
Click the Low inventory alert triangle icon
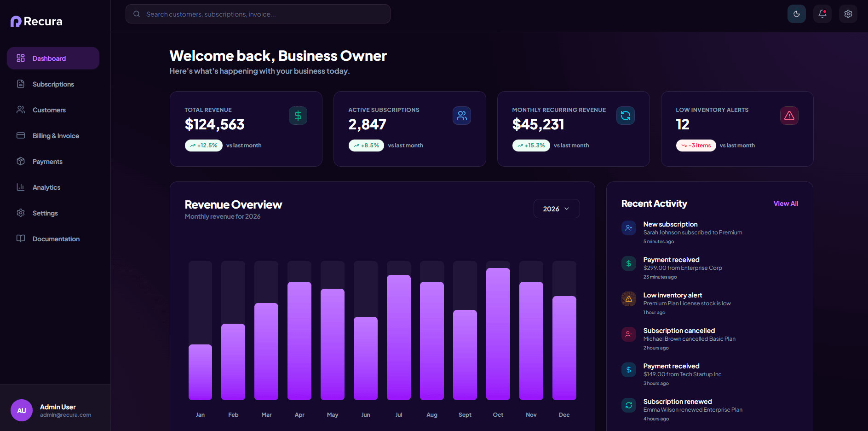click(x=629, y=299)
